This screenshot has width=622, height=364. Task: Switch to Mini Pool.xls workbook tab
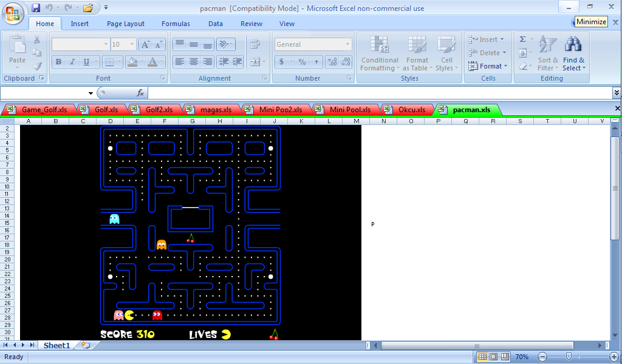point(345,110)
